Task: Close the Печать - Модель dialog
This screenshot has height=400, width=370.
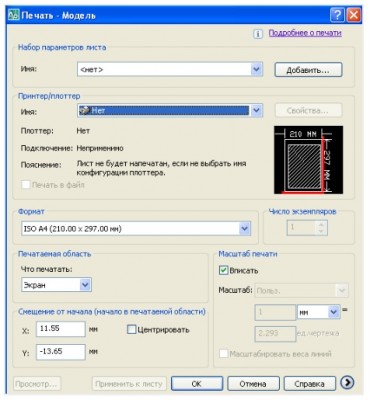Action: [353, 15]
